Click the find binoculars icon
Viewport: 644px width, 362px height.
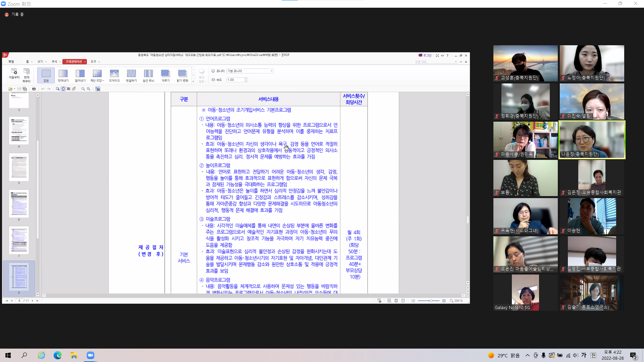pos(98,89)
